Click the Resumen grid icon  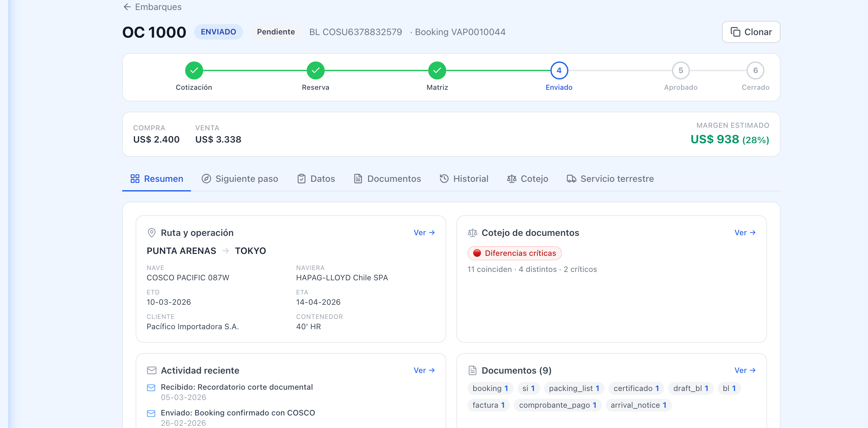click(x=135, y=179)
